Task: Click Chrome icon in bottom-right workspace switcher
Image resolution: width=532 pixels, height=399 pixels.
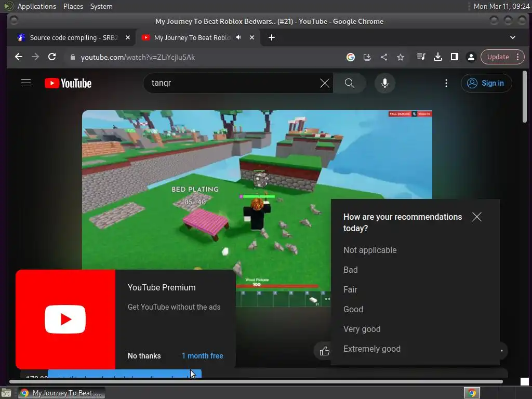Action: click(472, 393)
